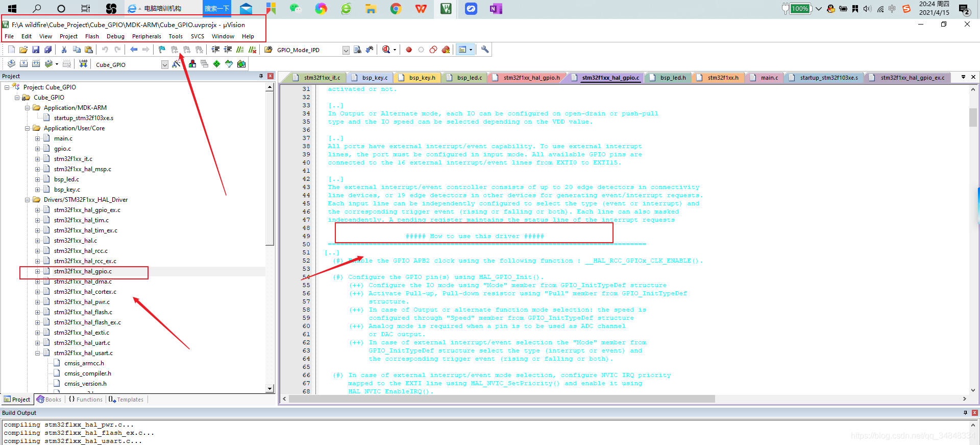Save the current file with Save icon

coord(36,50)
